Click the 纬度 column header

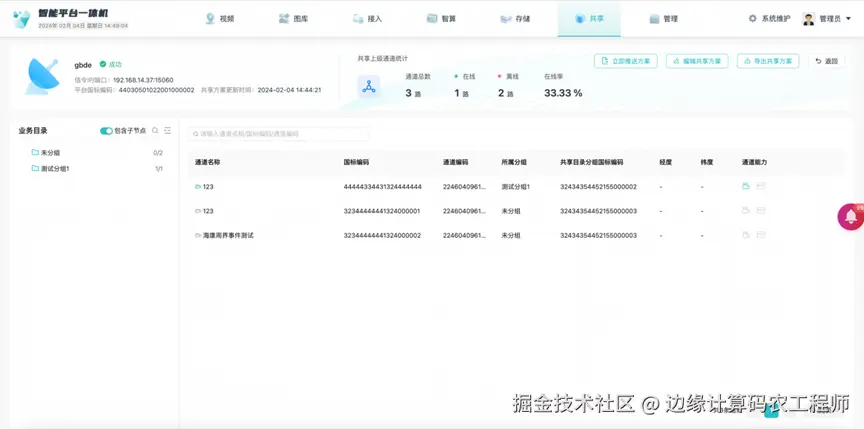tap(706, 162)
